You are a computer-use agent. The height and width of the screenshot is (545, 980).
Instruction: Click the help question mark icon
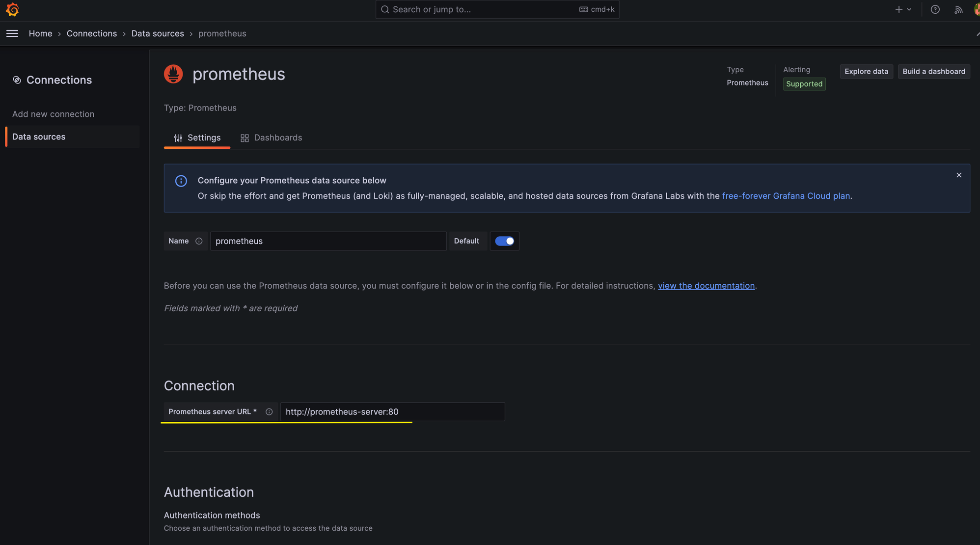[935, 9]
